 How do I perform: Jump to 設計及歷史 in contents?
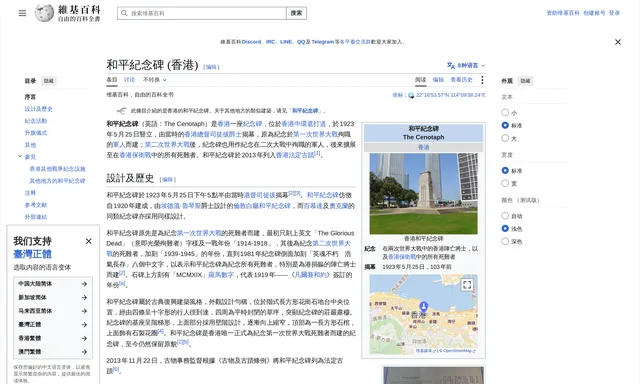38,109
